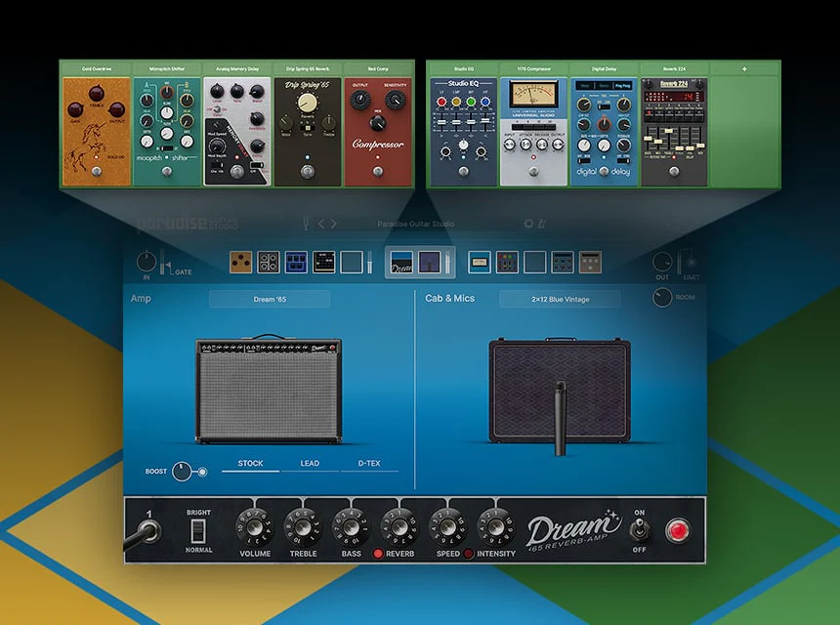Screen dimensions: 840x625
Task: Toggle the amp Bright/Normal switch
Action: point(198,530)
